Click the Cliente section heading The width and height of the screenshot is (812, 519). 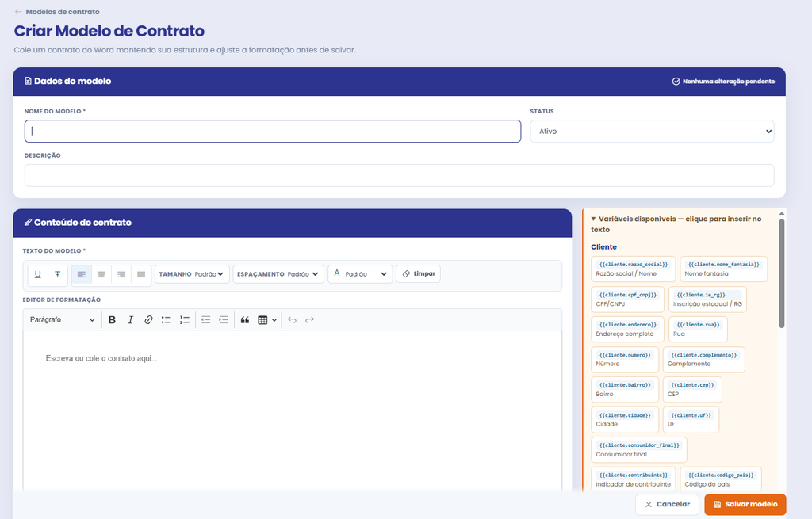tap(603, 247)
